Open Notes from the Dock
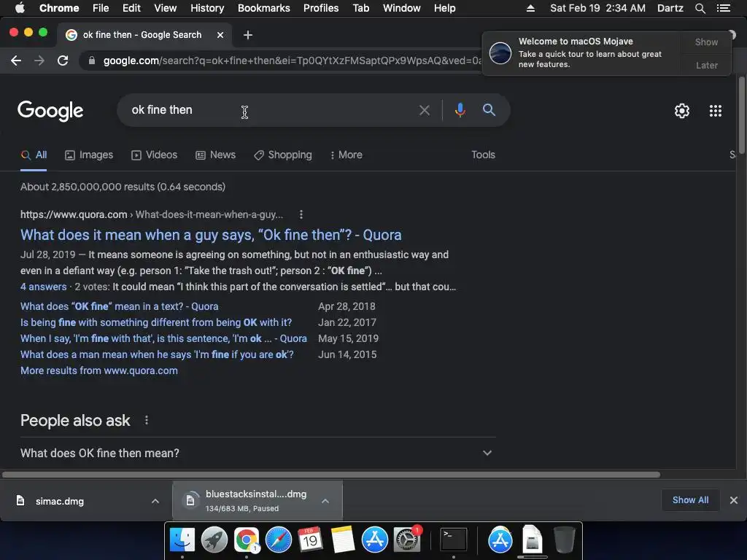Viewport: 747px width, 560px height. (x=343, y=540)
